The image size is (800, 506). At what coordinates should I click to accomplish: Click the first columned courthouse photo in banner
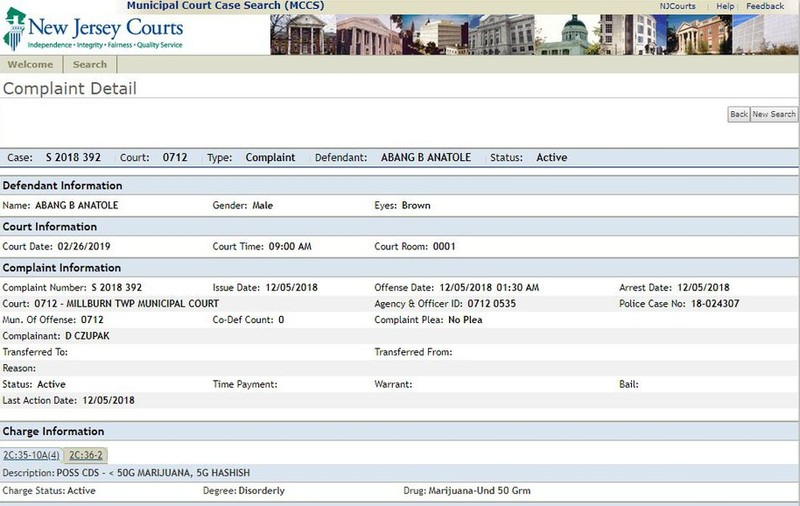(x=303, y=35)
